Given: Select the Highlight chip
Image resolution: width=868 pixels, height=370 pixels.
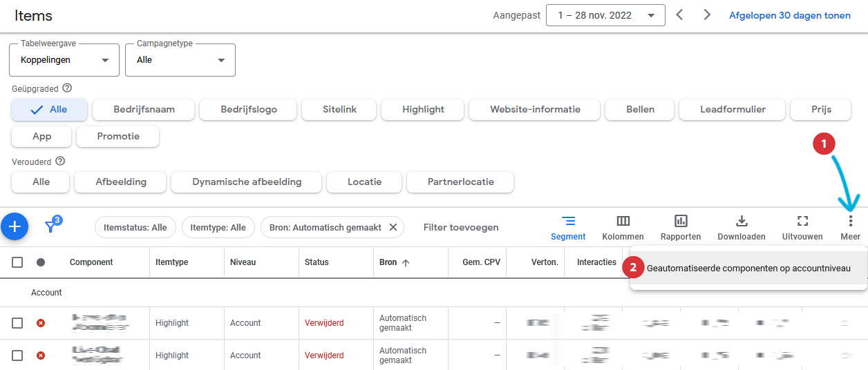Looking at the screenshot, I should (423, 109).
